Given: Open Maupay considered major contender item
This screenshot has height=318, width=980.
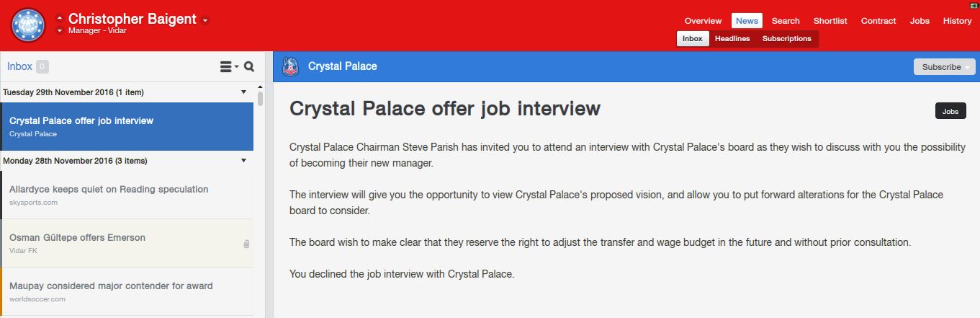Looking at the screenshot, I should click(127, 292).
